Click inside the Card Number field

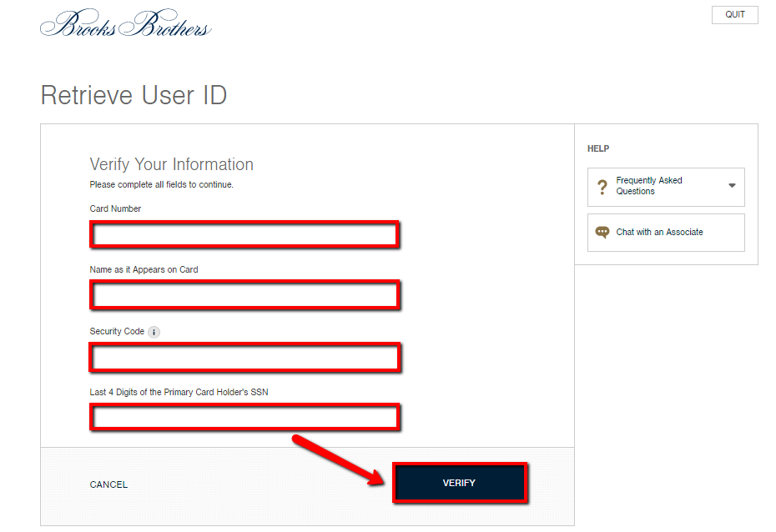tap(244, 234)
